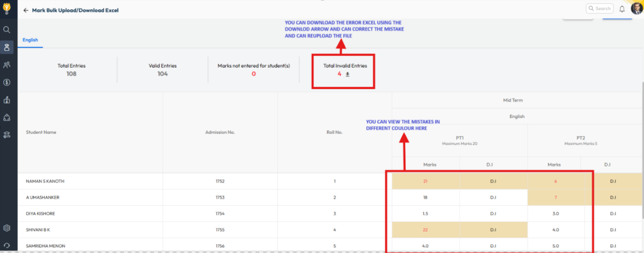
Task: Switch to the English tab
Action: [x=30, y=40]
